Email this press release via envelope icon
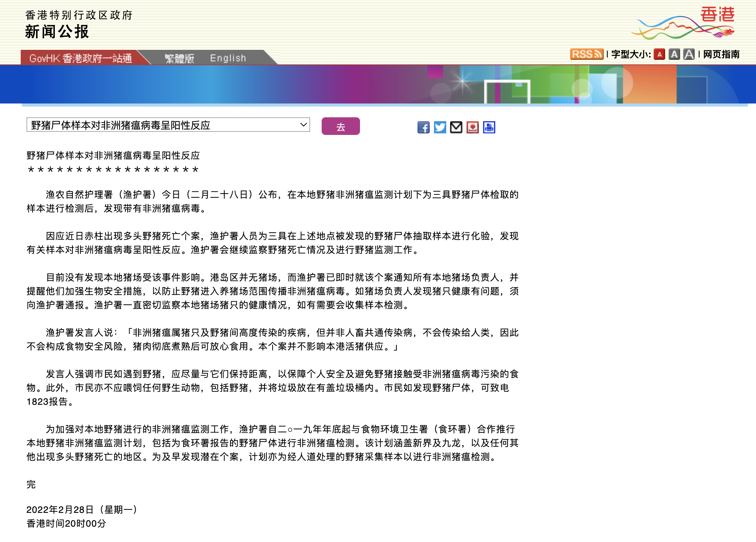 pyautogui.click(x=456, y=127)
